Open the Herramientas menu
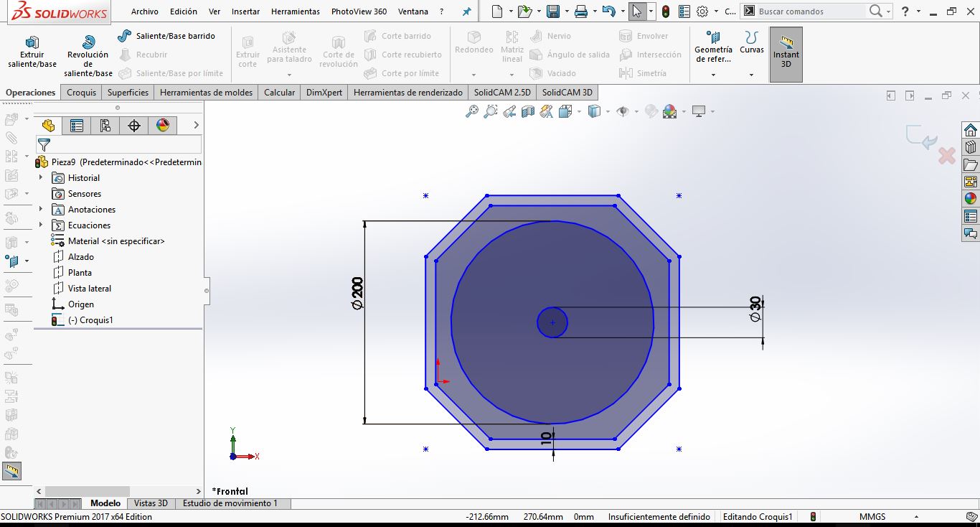The image size is (980, 527). click(296, 11)
